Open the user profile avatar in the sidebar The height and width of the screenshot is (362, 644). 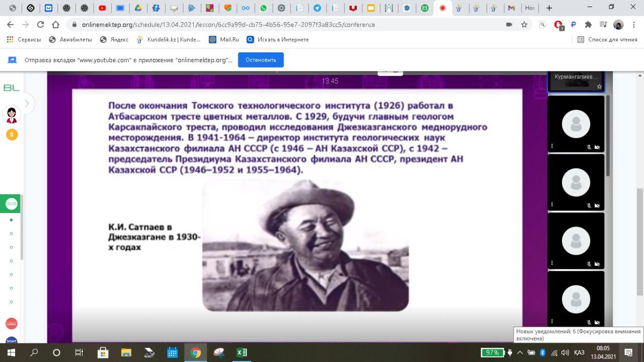(11, 115)
